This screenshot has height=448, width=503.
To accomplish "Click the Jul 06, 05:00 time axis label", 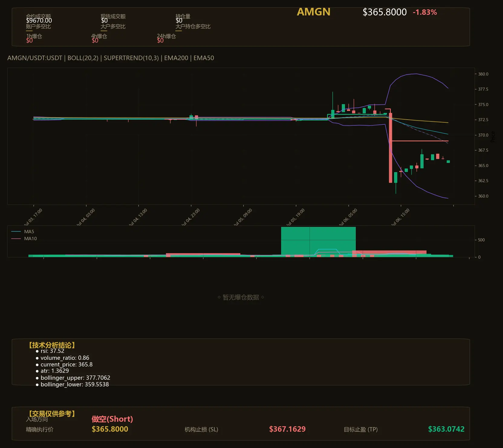I will [x=348, y=217].
